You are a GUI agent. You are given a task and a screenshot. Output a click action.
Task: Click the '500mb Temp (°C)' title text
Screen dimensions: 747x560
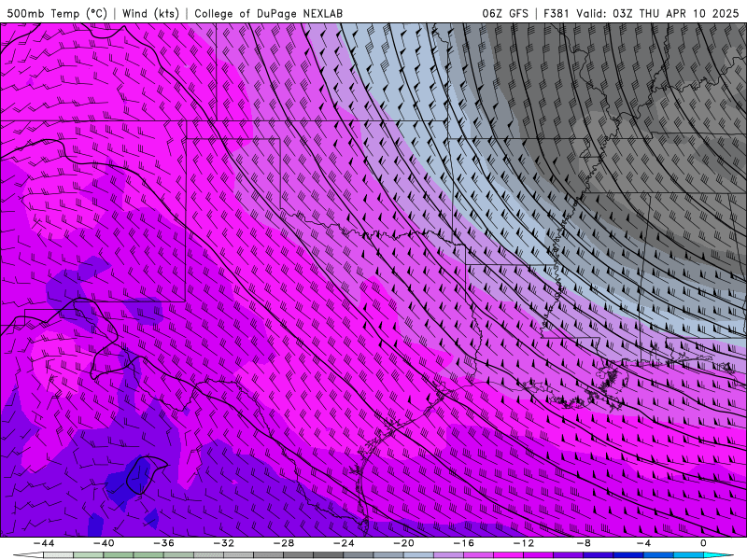[x=57, y=13]
